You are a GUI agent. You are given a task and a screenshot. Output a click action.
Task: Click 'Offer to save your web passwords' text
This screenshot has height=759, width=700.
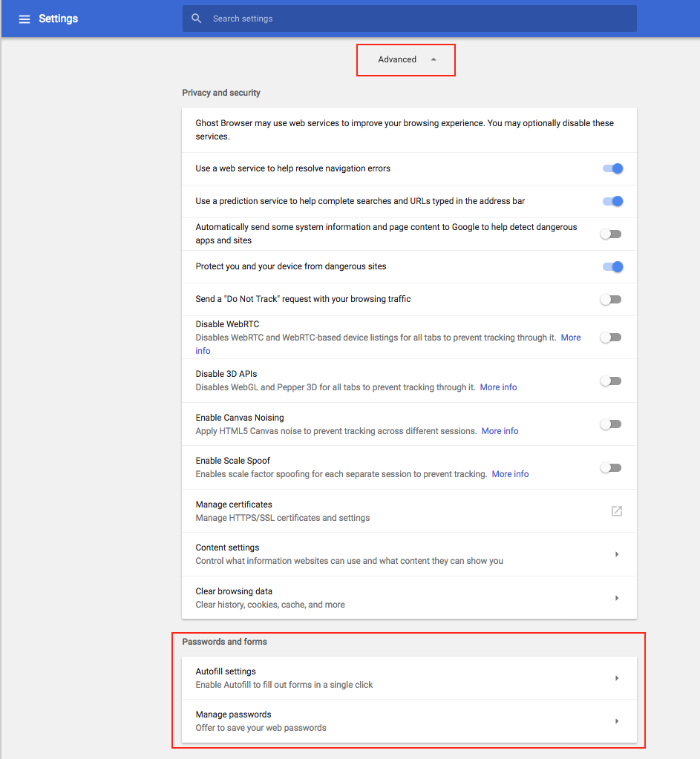pyautogui.click(x=261, y=728)
